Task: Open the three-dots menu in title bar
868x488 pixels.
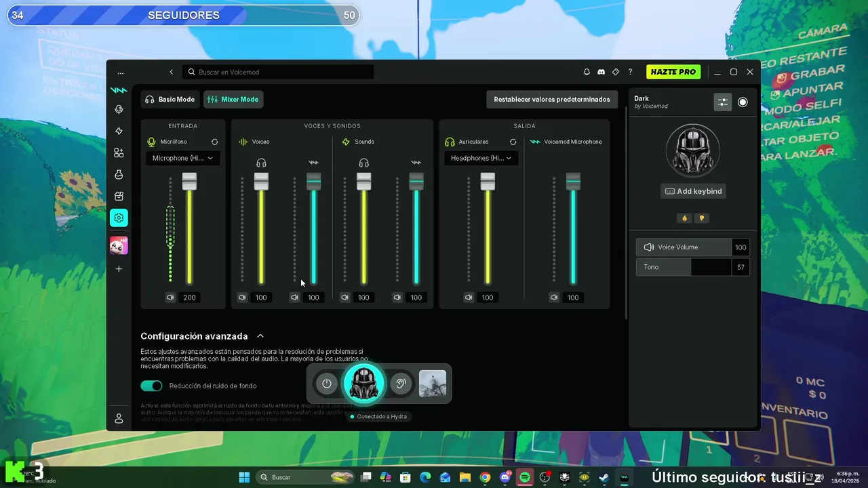Action: [121, 72]
